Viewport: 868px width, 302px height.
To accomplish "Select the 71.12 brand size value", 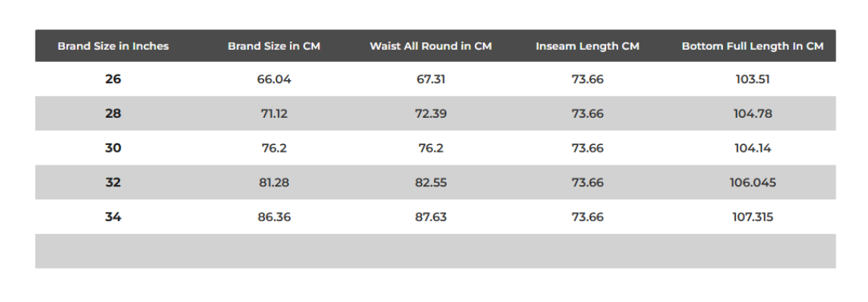I will (x=274, y=114).
